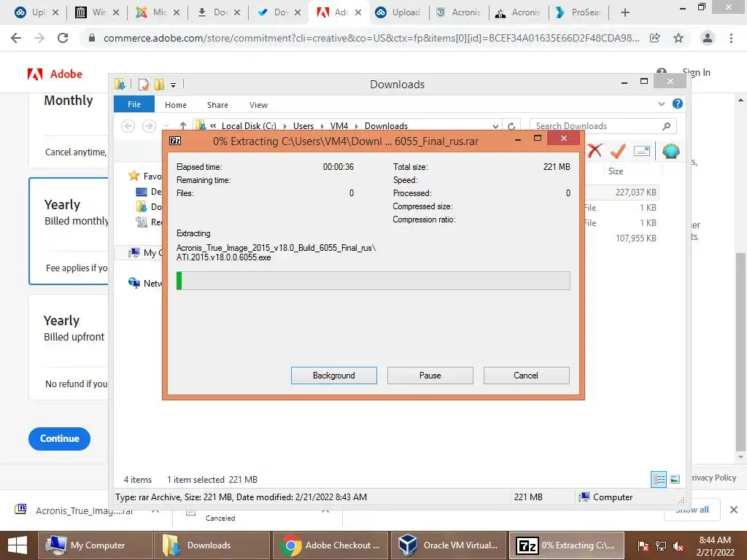747x560 pixels.
Task: Click the Size column header
Action: (616, 171)
